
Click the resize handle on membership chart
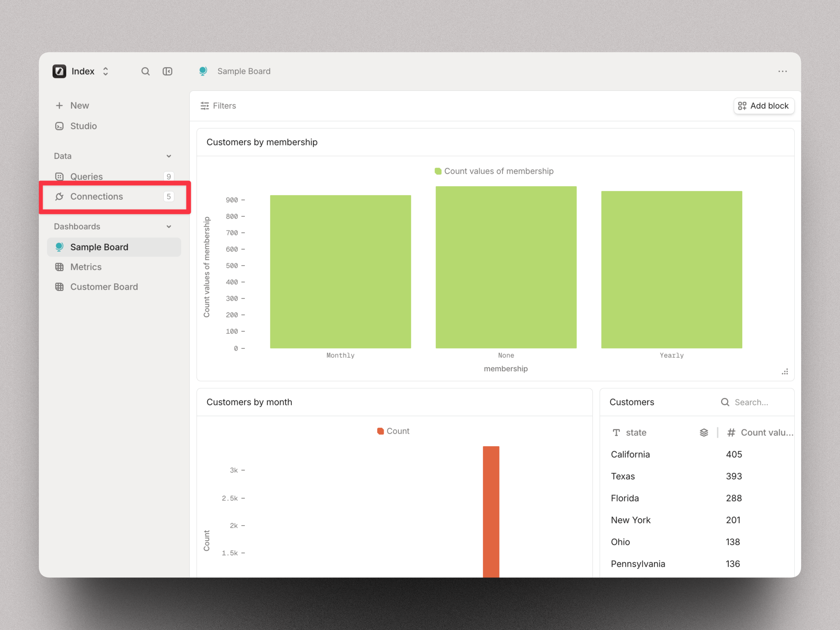click(785, 372)
